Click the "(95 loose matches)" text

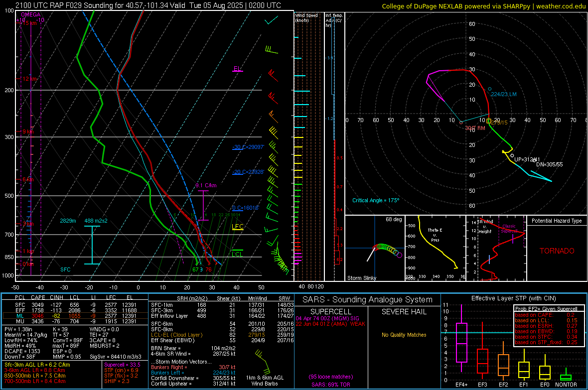point(331,377)
